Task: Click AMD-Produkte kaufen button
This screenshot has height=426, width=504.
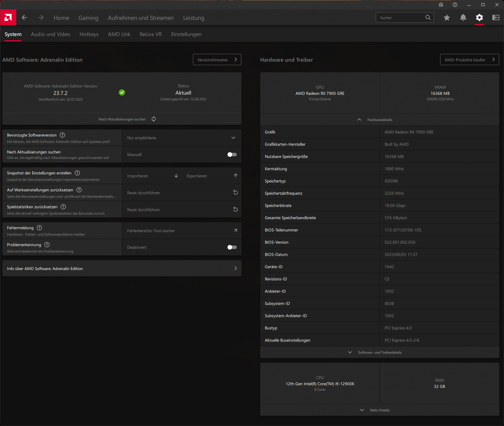Action: (469, 59)
